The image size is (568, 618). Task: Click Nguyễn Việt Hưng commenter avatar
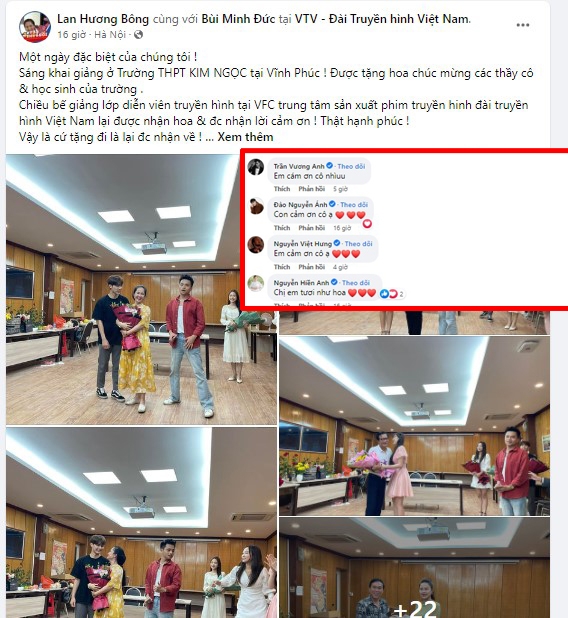pos(255,245)
